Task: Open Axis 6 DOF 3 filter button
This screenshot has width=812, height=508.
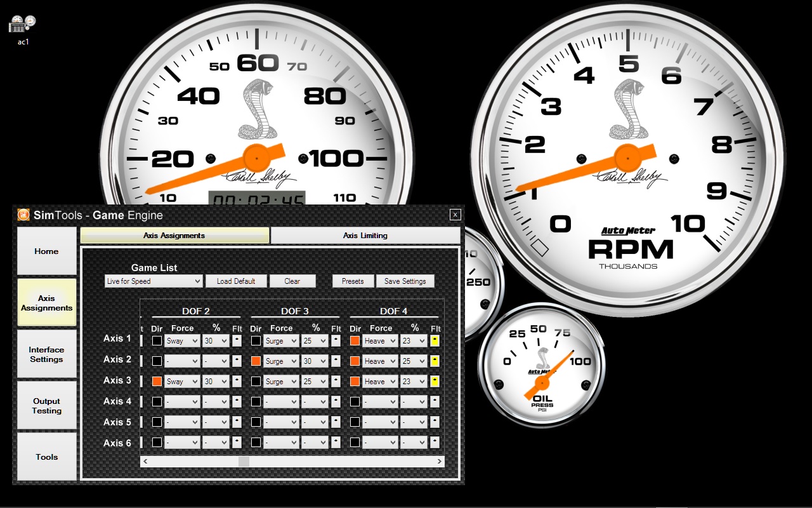Action: [x=336, y=443]
